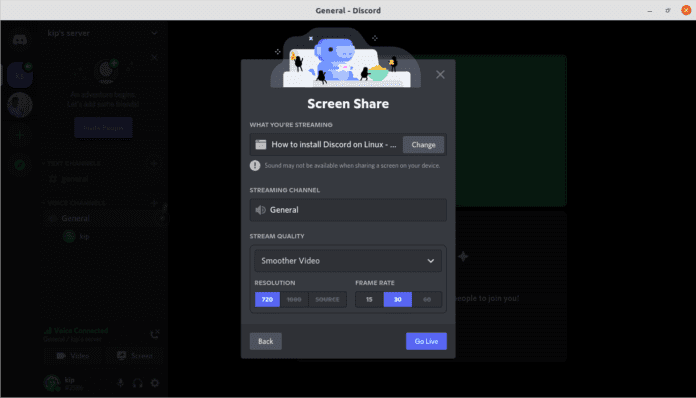
Task: Dismiss the 'An adventure begins' welcome card
Action: [154, 57]
